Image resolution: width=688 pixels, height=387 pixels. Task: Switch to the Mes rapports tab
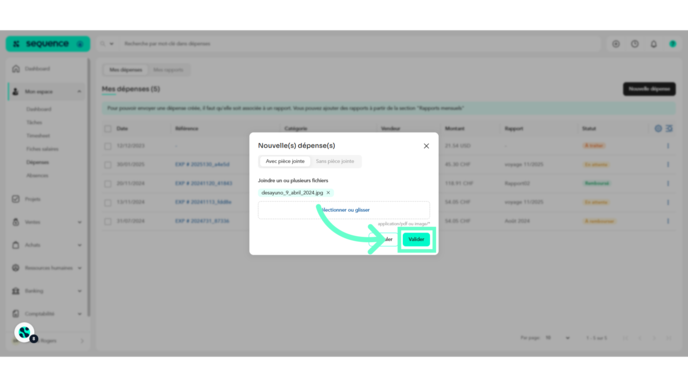click(x=168, y=70)
